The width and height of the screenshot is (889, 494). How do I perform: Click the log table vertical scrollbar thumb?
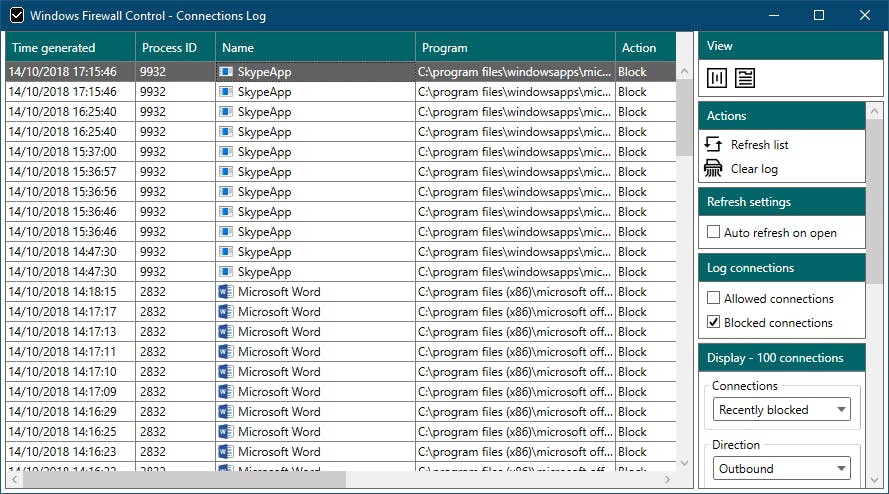pos(684,117)
